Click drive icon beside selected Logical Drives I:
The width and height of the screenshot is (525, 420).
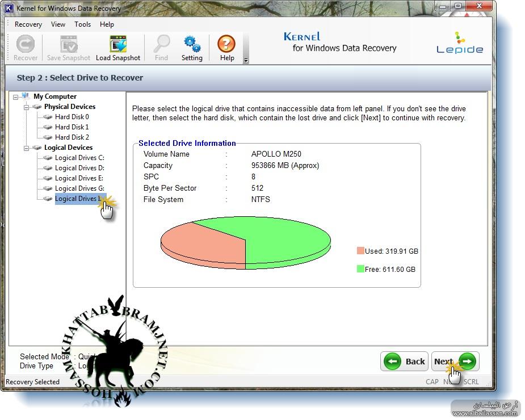48,199
